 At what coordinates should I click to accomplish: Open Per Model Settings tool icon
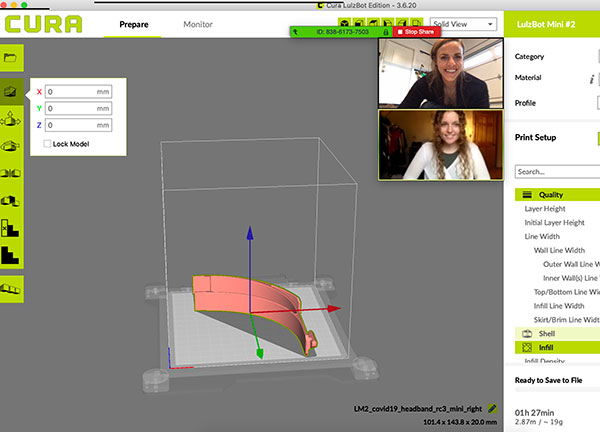[x=10, y=201]
